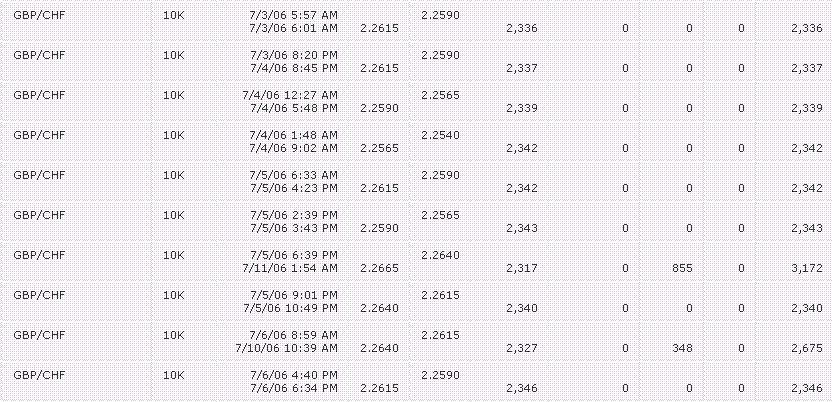Click the 855 value in the table
This screenshot has width=832, height=402.
[682, 268]
